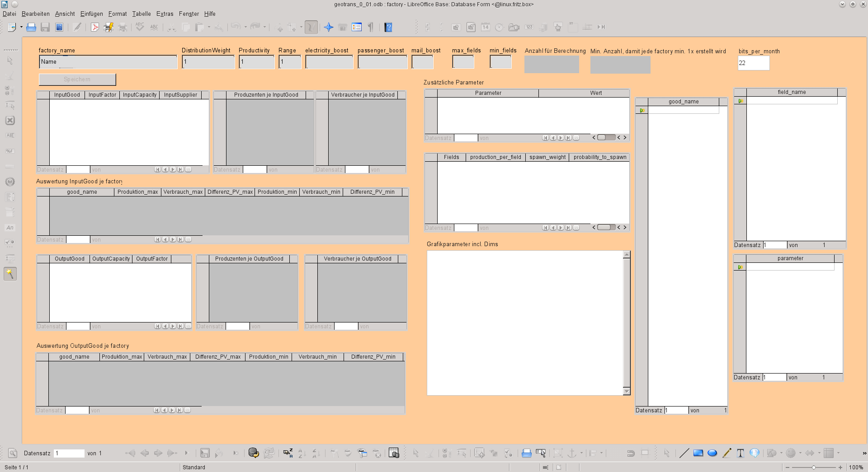This screenshot has width=868, height=472.
Task: Click the factory_name input field
Action: (x=108, y=62)
